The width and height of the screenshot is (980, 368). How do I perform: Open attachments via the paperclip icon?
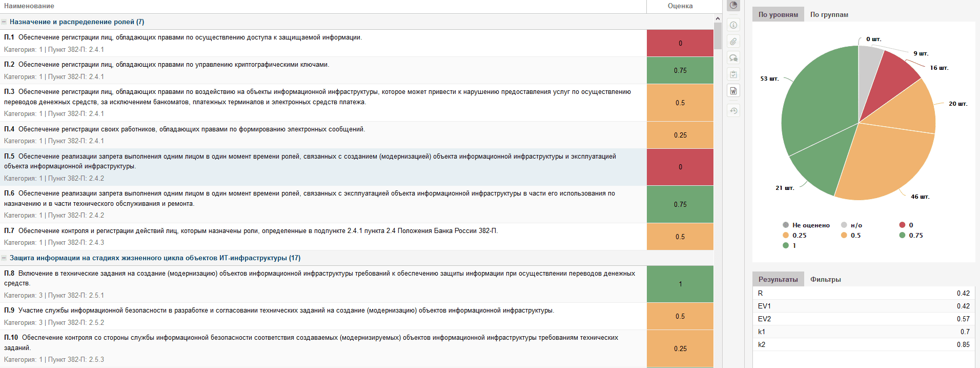[x=733, y=42]
